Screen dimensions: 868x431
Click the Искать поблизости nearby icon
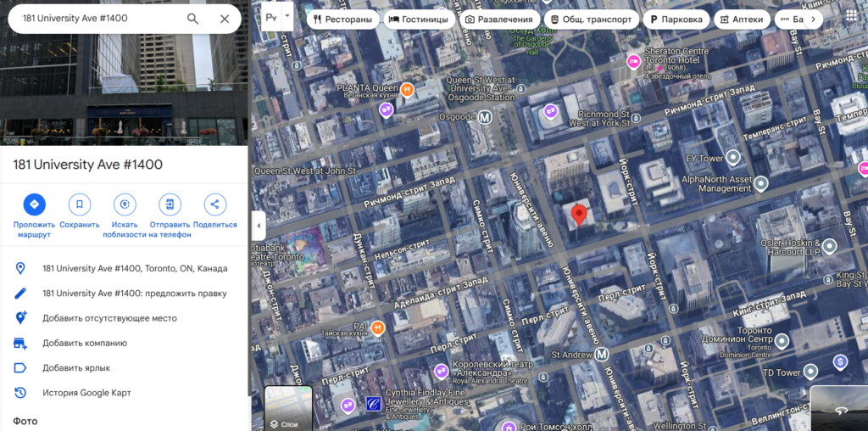pyautogui.click(x=125, y=204)
